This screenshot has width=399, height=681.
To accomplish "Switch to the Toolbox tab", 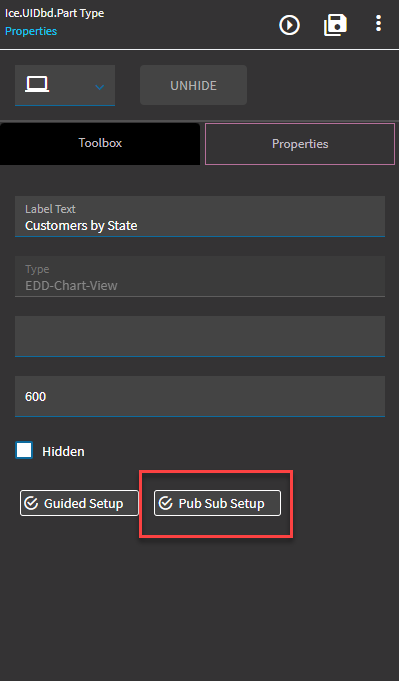I will 100,143.
